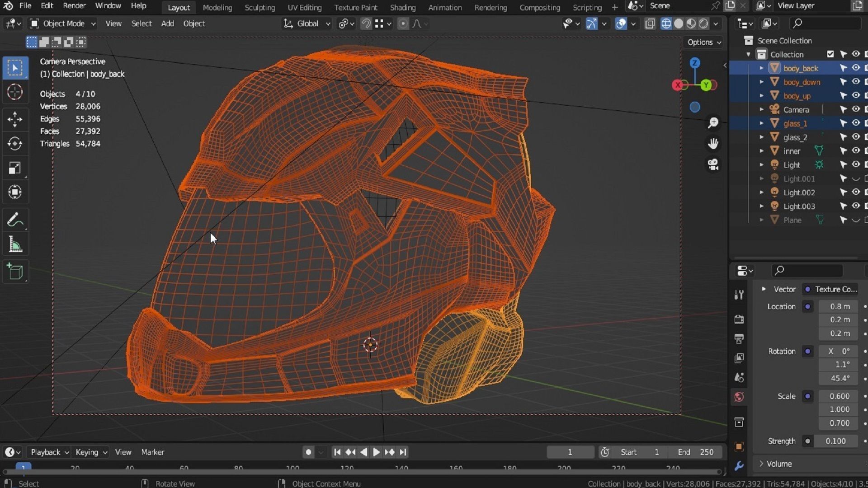Uncheck the Collection exclude checkbox

(830, 54)
